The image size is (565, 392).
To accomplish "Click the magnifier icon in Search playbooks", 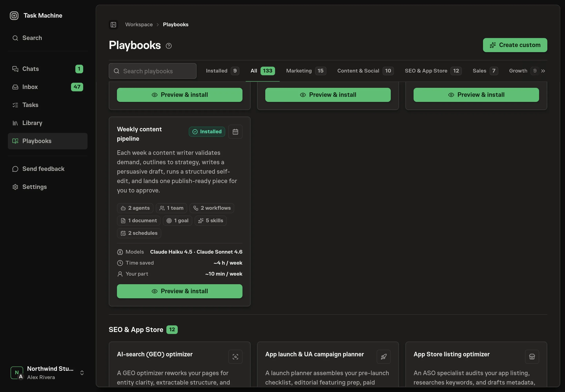I will [117, 71].
